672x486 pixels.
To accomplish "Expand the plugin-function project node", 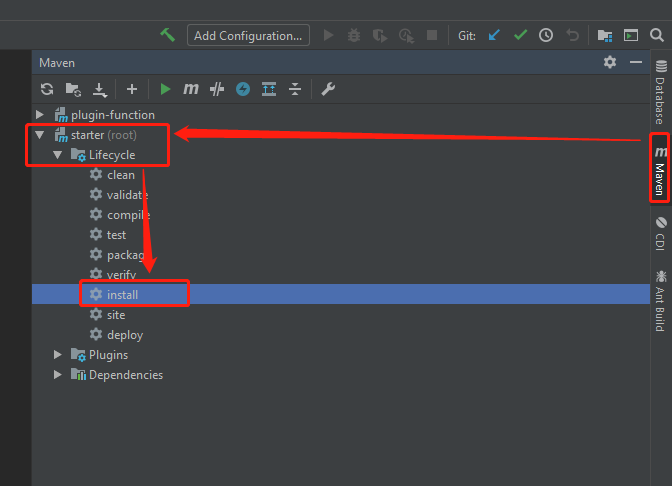I will coord(40,114).
